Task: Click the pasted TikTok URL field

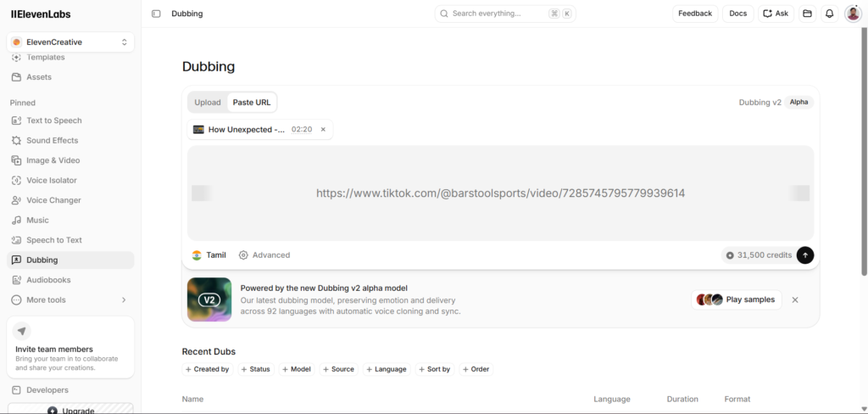Action: [500, 193]
